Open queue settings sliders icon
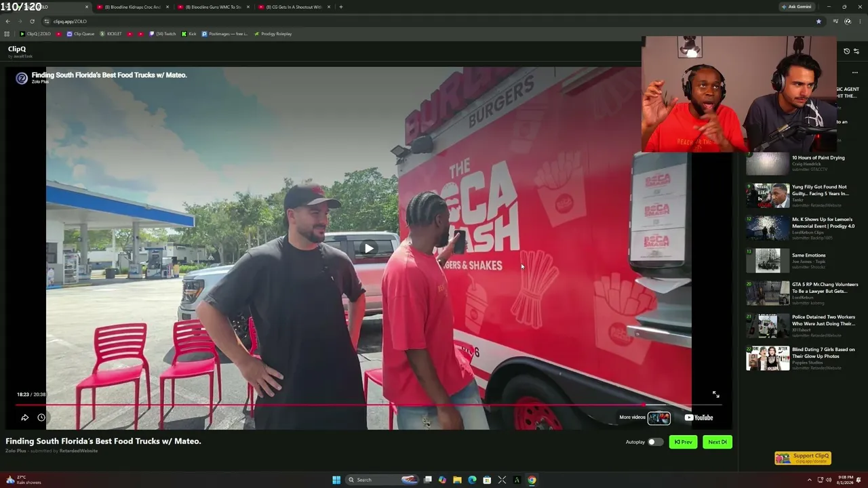Viewport: 868px width, 488px height. point(856,51)
